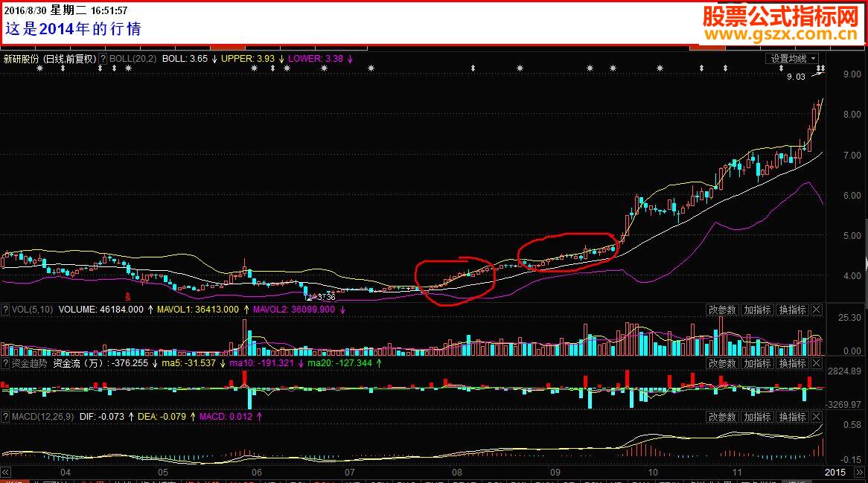The width and height of the screenshot is (868, 483).
Task: Click the BOLL: 3.65 middle value
Action: (x=185, y=59)
